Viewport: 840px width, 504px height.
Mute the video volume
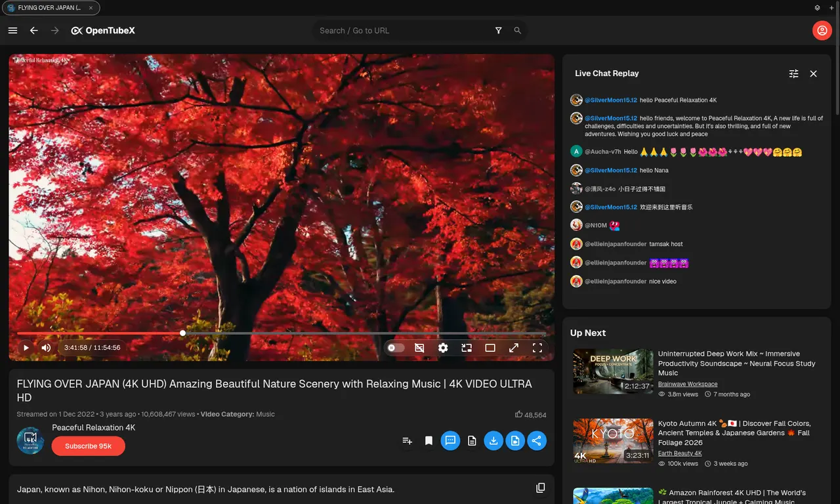pyautogui.click(x=46, y=348)
